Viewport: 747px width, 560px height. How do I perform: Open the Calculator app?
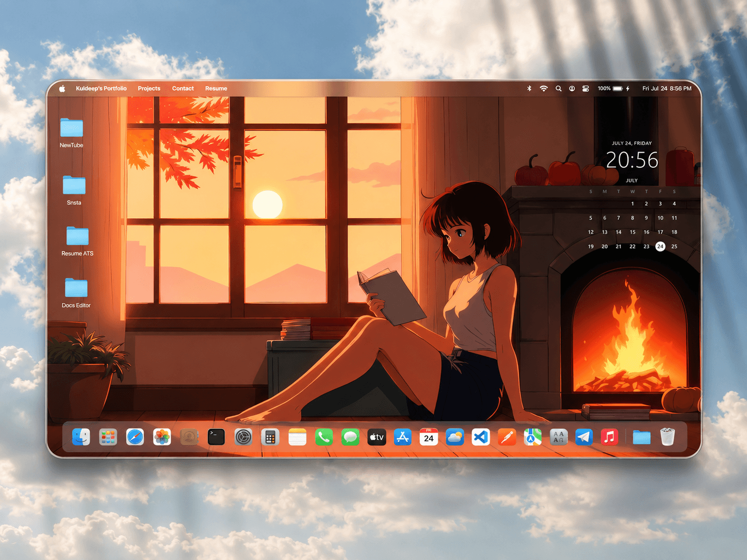(x=270, y=437)
